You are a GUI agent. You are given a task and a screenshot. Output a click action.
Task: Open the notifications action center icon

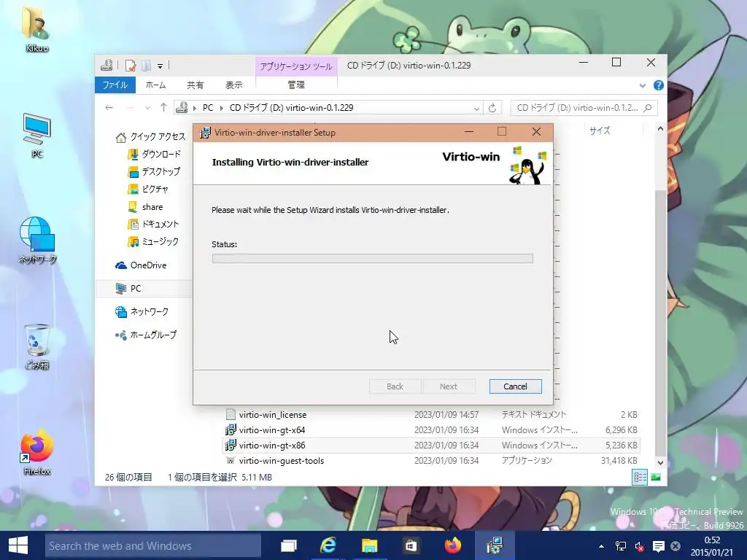(659, 546)
